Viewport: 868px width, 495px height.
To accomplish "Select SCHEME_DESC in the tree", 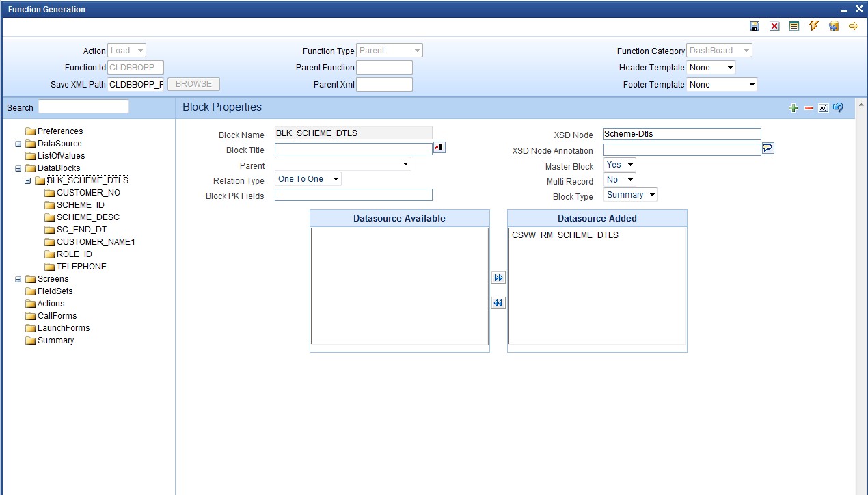I will pyautogui.click(x=88, y=217).
